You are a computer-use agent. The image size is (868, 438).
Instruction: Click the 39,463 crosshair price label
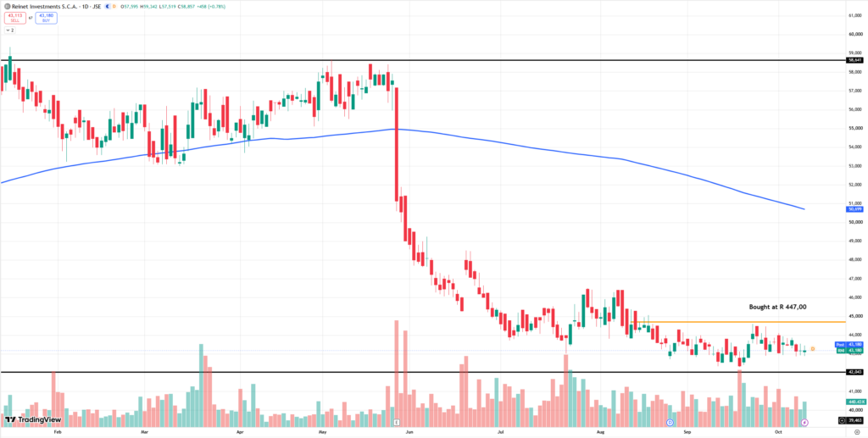[854, 420]
